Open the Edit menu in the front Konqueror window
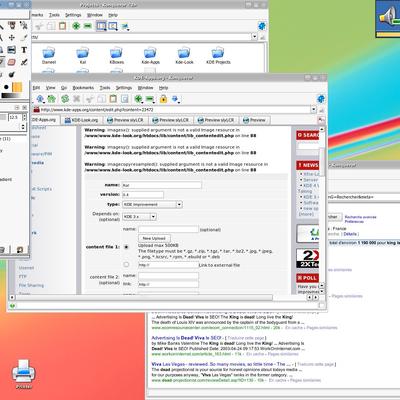400x400 pixels. (x=36, y=88)
